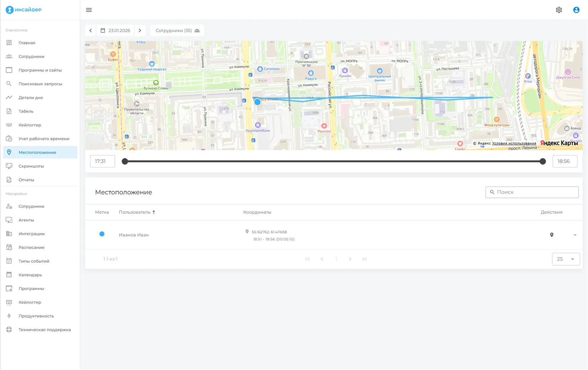Click the right handle of time slider

point(542,161)
